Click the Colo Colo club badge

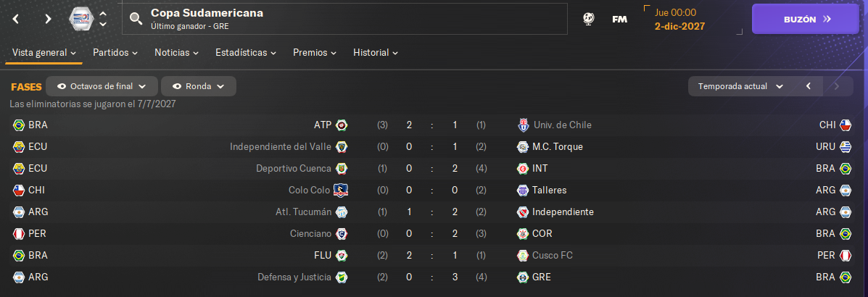click(x=341, y=191)
